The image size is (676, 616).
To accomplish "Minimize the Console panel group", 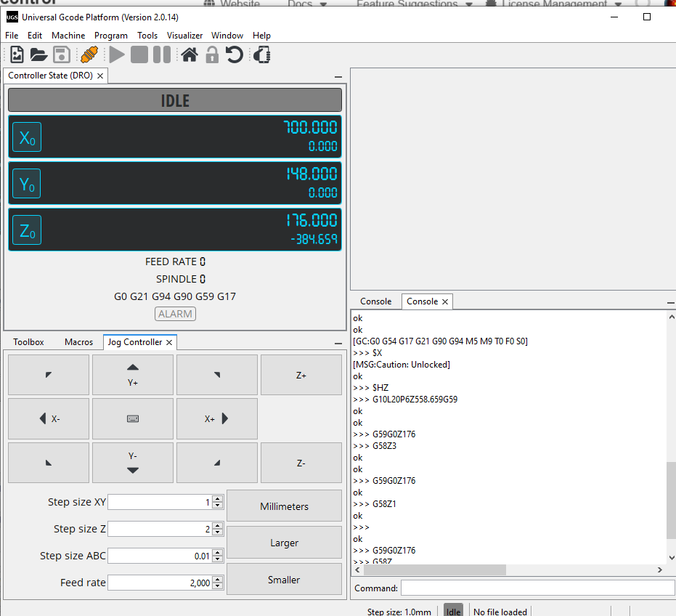I will [x=671, y=303].
